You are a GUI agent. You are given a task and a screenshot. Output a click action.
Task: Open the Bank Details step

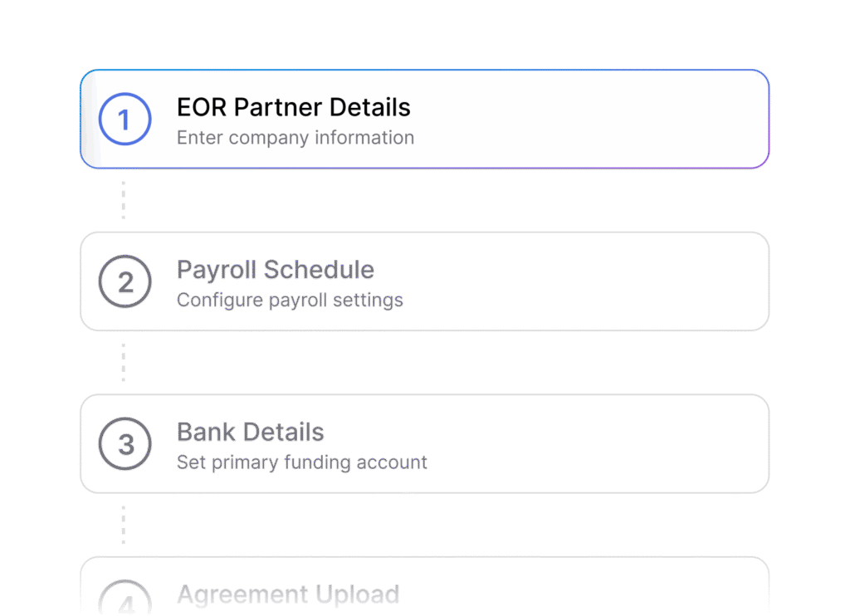(424, 443)
